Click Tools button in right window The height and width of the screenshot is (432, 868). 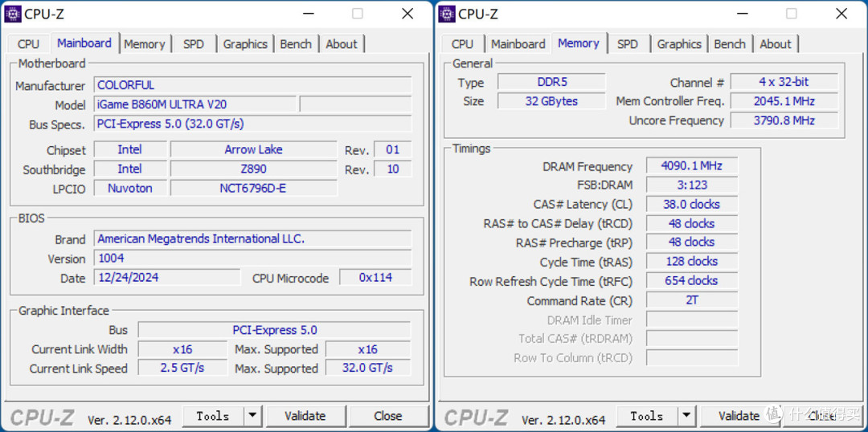(647, 415)
